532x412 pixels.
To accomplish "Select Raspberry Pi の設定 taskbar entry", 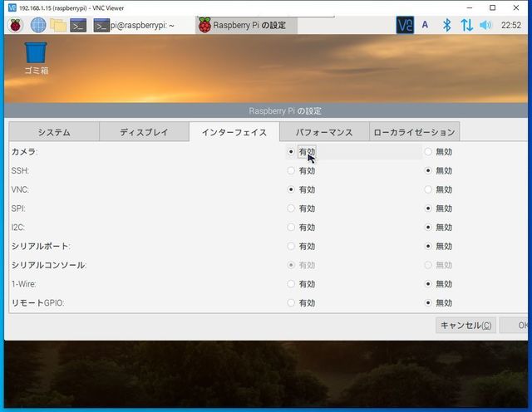I will (x=246, y=26).
